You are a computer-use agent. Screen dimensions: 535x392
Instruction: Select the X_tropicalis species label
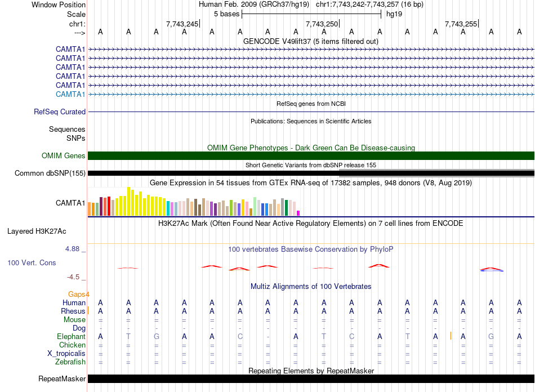(66, 354)
